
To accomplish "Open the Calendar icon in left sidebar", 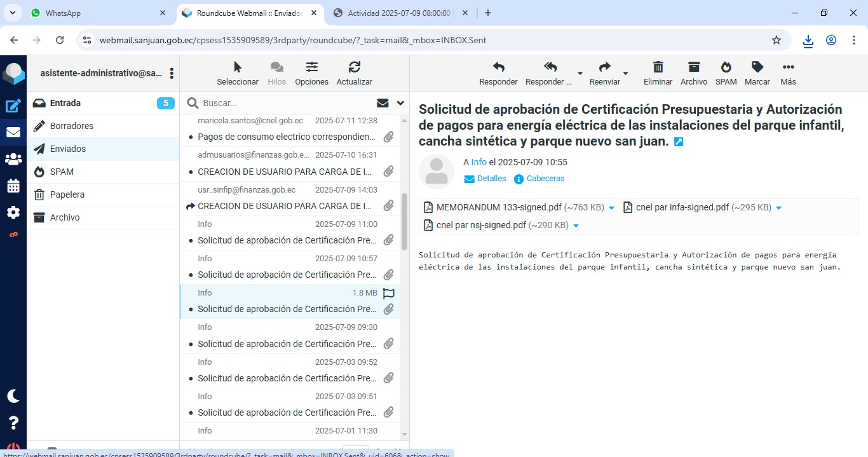I will pos(13,186).
